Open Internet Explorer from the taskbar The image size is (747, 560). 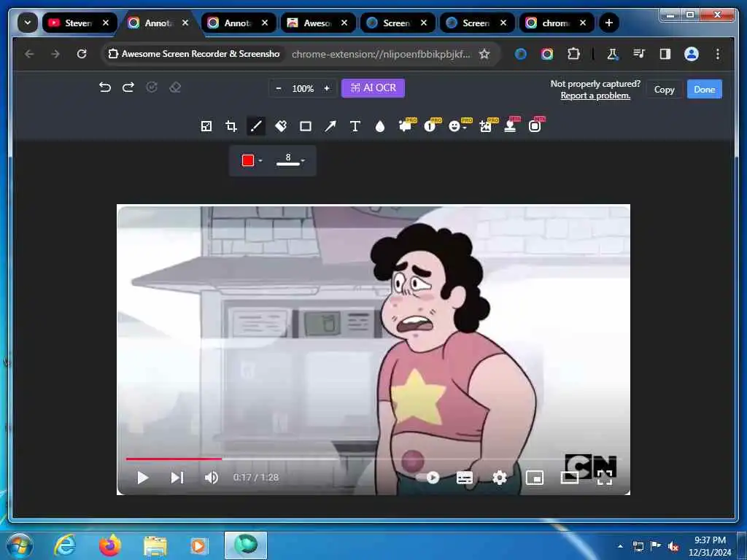click(x=65, y=545)
